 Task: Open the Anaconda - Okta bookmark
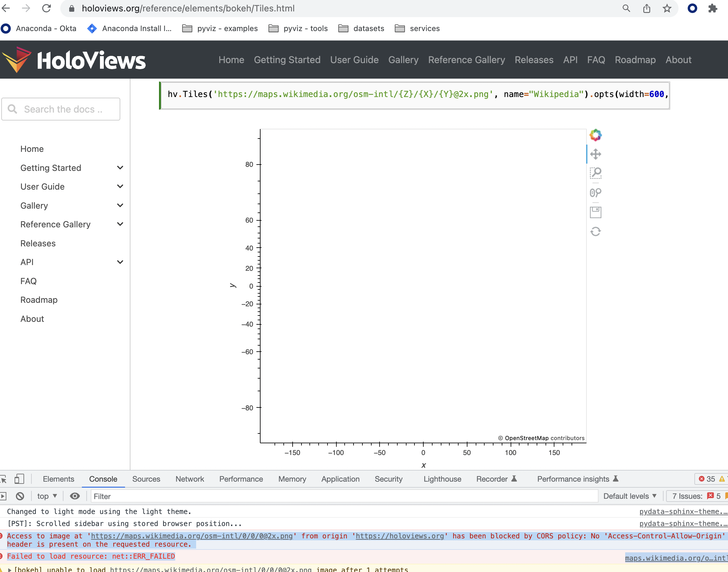[x=38, y=29]
